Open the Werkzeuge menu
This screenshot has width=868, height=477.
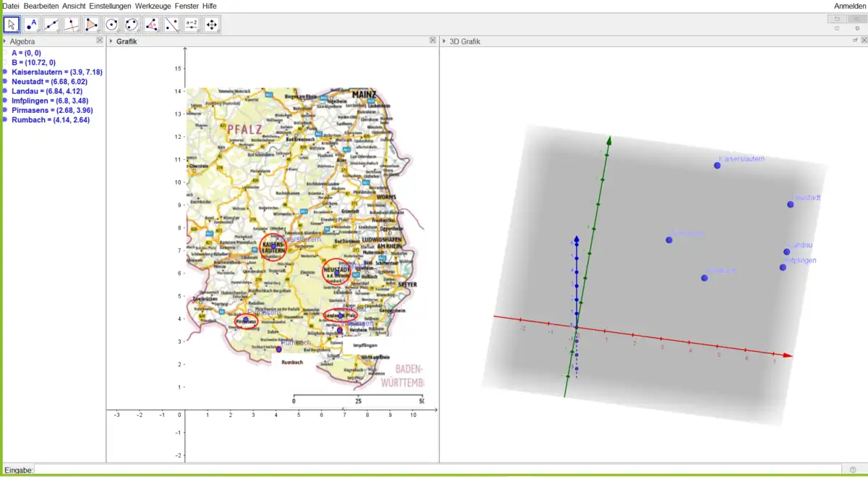point(153,6)
